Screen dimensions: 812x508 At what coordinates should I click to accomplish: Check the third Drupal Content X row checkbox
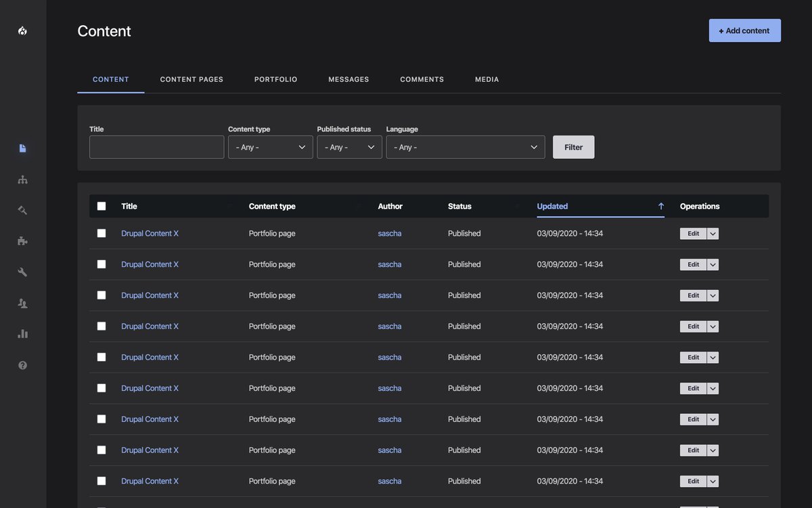click(101, 295)
